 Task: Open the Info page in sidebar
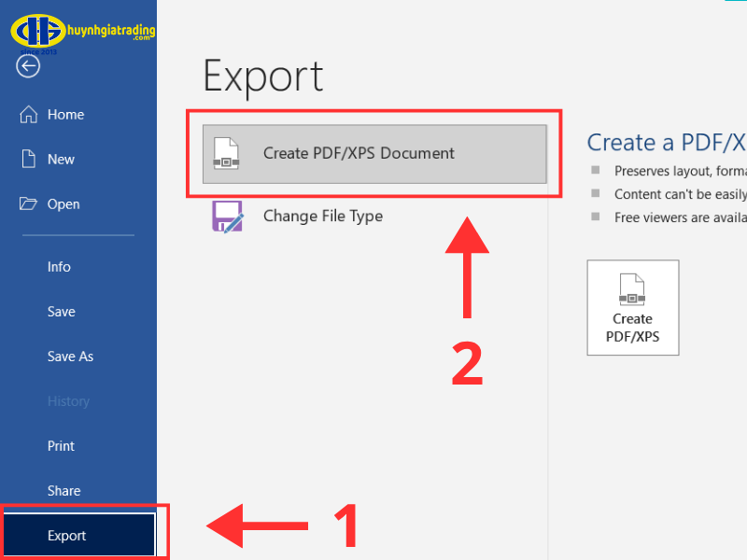(x=59, y=267)
